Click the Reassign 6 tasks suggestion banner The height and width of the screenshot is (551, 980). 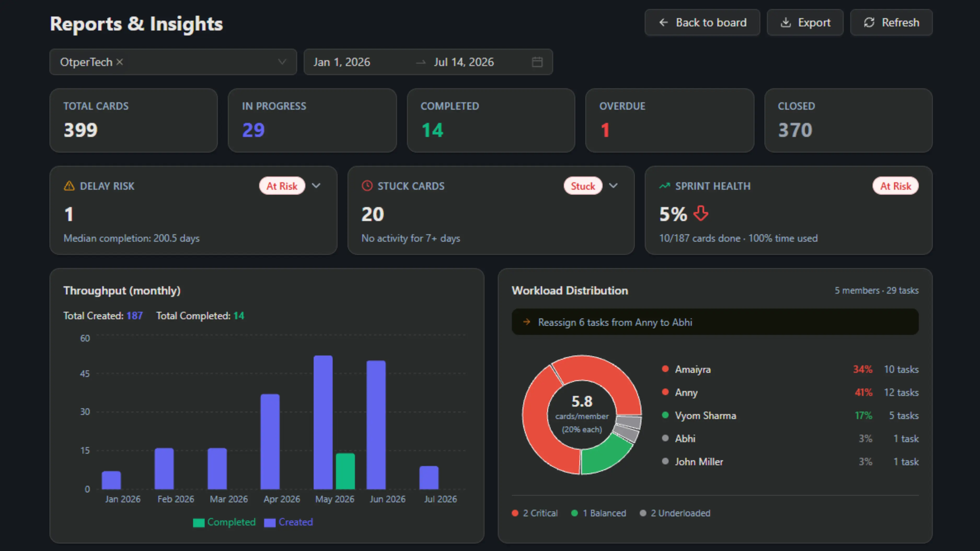[715, 322]
